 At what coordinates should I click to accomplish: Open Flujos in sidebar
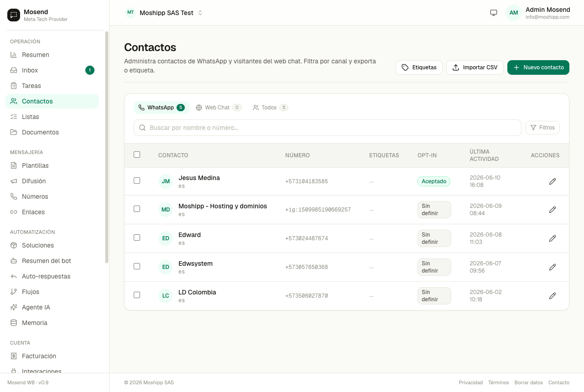52,292
